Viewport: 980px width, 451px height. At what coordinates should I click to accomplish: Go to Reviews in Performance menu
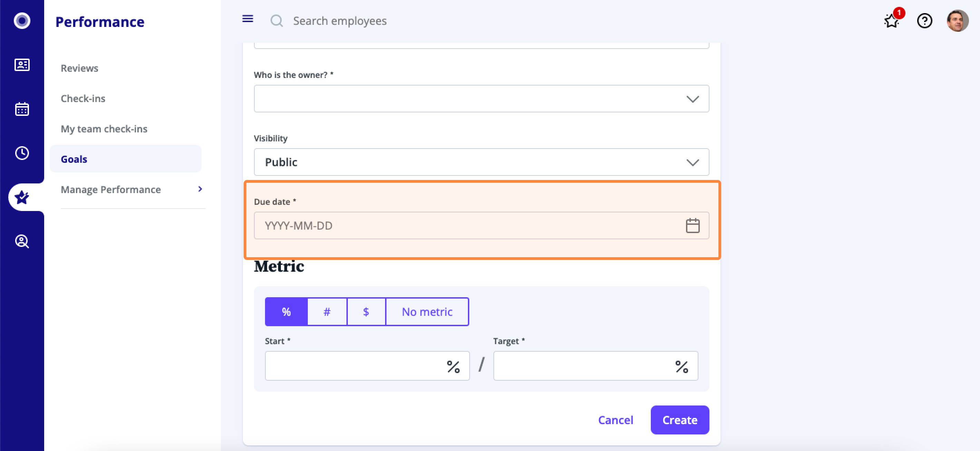click(x=79, y=68)
